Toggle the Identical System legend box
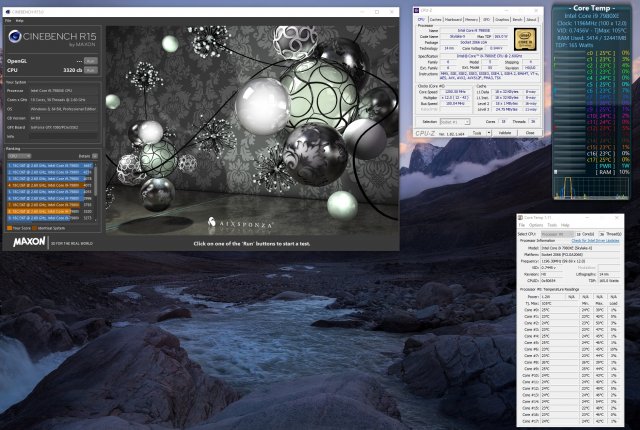This screenshot has width=640, height=430. pos(38,227)
